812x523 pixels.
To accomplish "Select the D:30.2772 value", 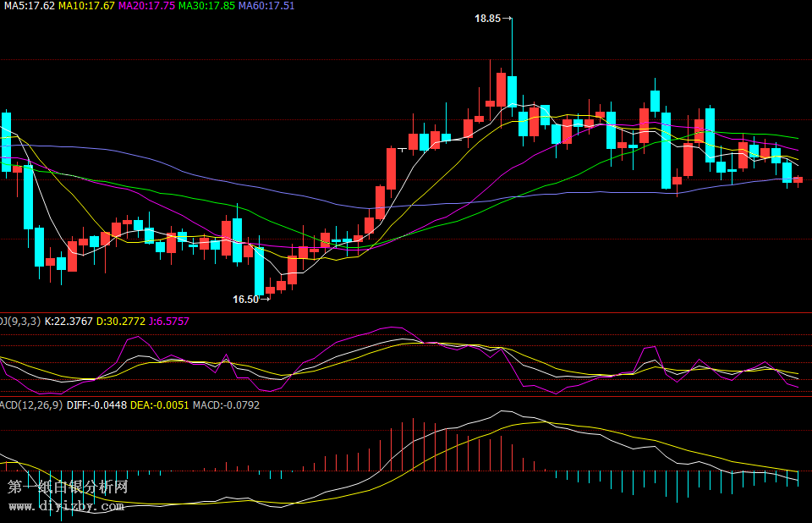I will 120,322.
